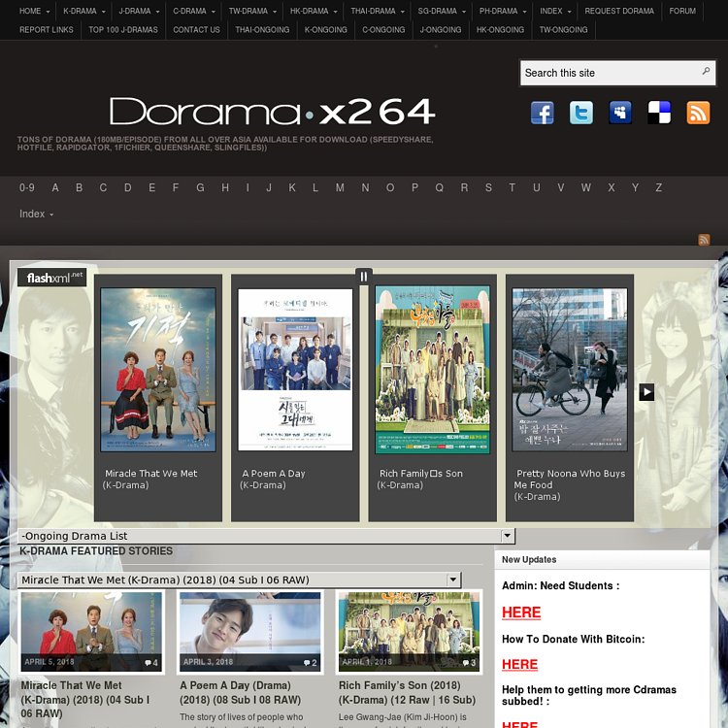
Task: Open the Ongoing Drama List dropdown
Action: tap(267, 536)
